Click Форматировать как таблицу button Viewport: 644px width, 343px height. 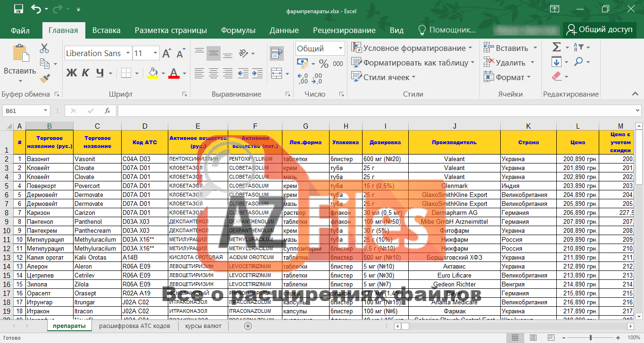pyautogui.click(x=413, y=63)
